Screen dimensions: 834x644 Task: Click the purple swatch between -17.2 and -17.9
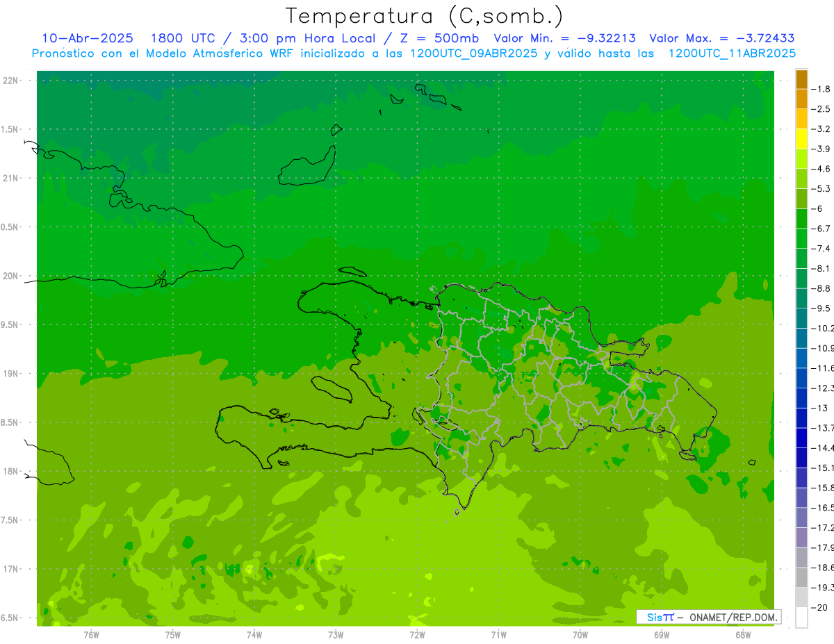point(801,538)
